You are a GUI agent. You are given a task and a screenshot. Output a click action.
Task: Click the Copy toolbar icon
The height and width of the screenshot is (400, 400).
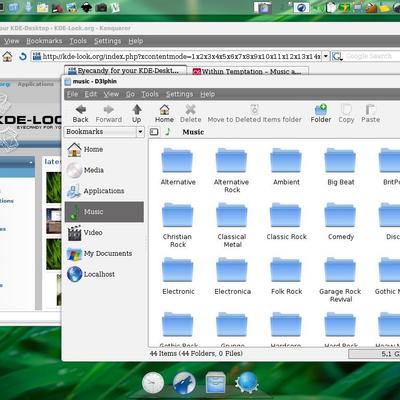pyautogui.click(x=346, y=114)
